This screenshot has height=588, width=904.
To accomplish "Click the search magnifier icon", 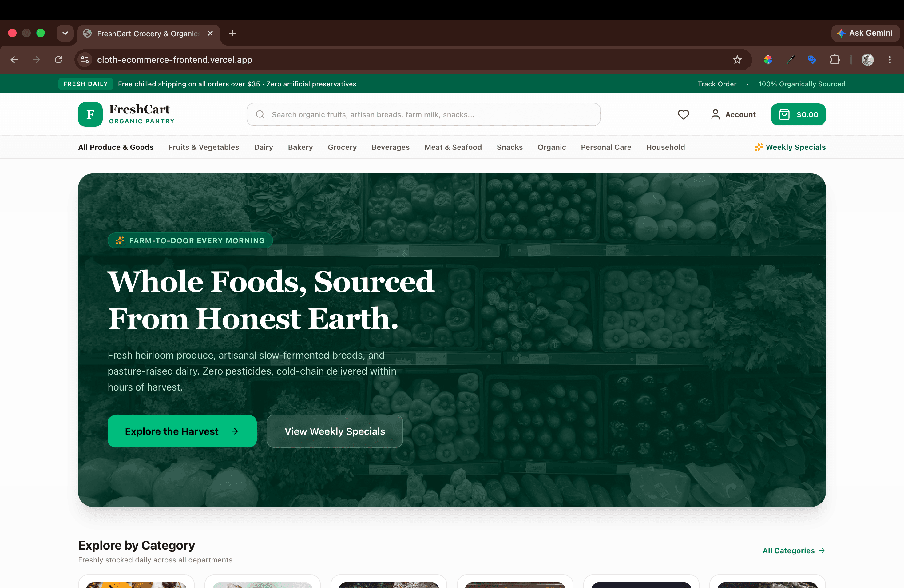I will click(260, 114).
